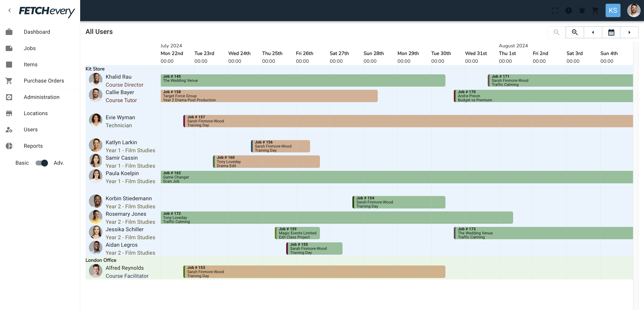
Task: Toggle the Basic/Adv. mode switch
Action: click(42, 163)
